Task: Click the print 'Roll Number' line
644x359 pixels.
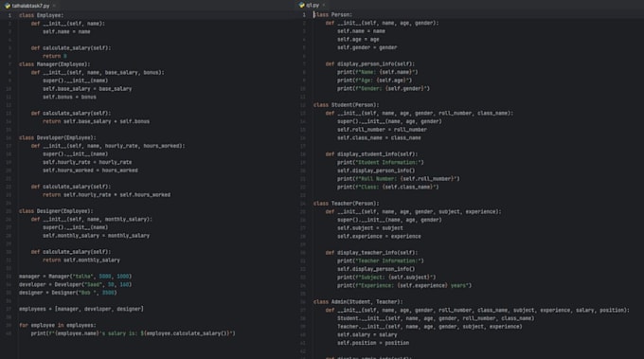Action: 399,179
